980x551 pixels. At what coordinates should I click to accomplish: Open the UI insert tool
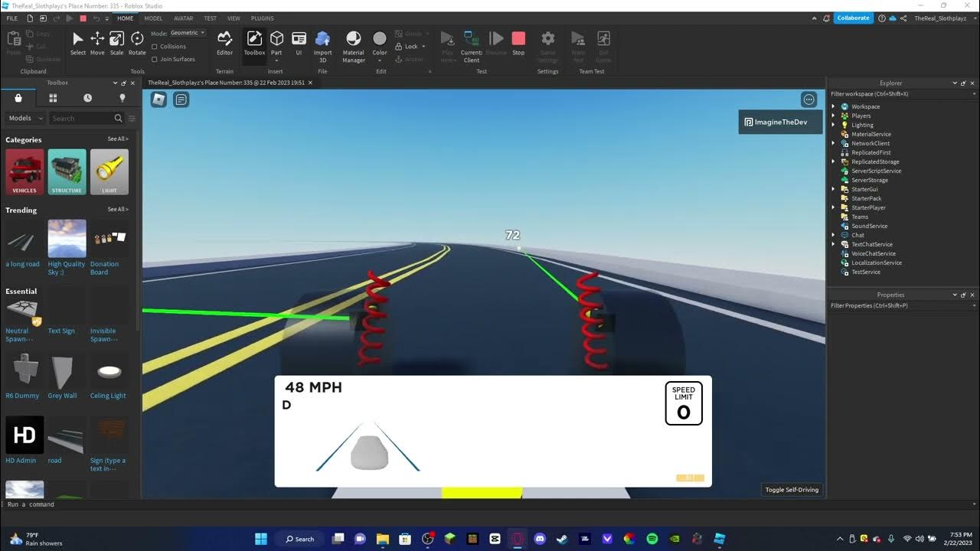[299, 43]
